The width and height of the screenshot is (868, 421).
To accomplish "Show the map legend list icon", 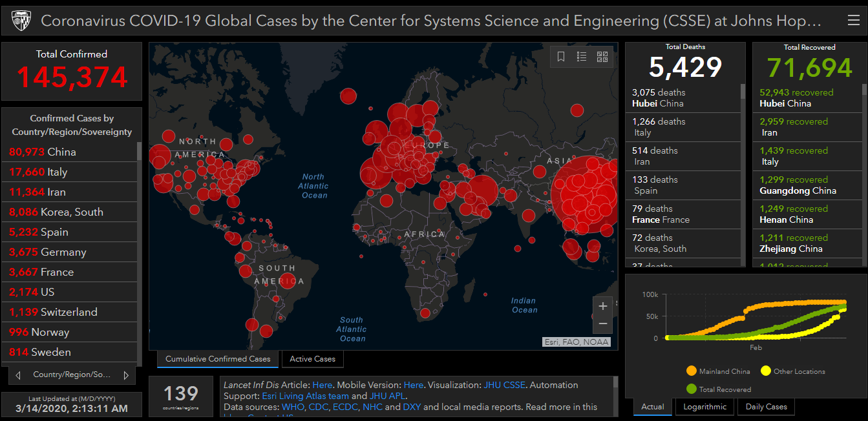I will pos(582,57).
